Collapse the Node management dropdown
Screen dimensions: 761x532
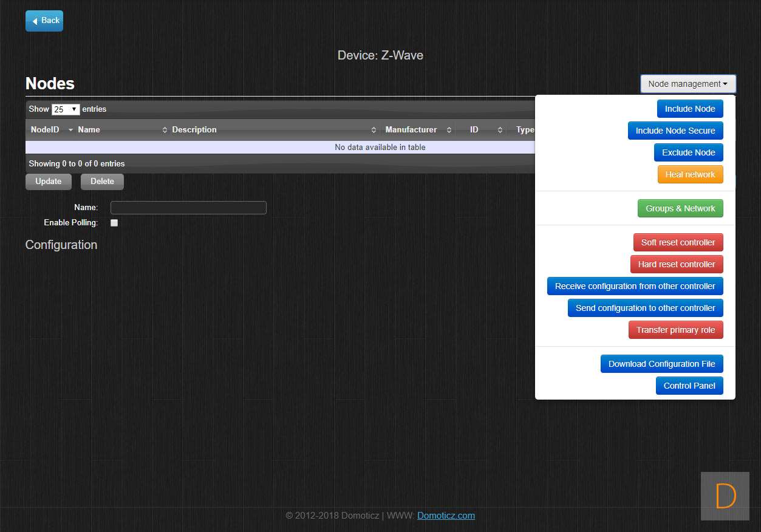(688, 84)
